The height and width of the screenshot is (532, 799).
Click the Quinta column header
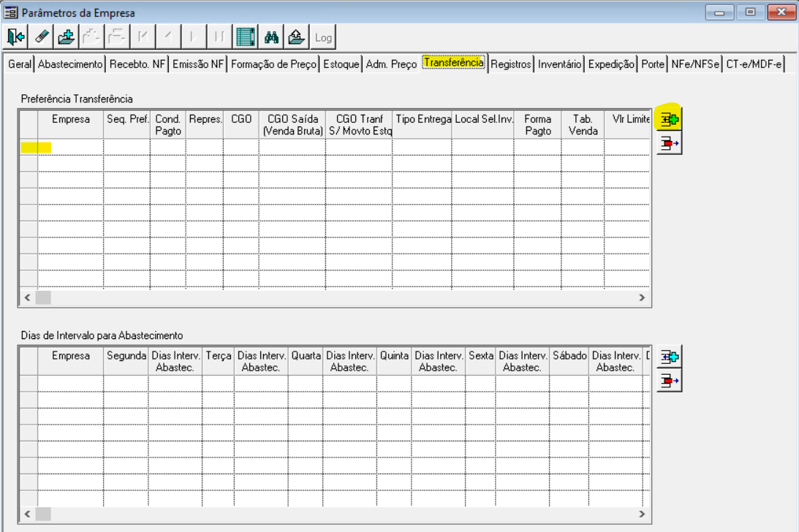(395, 361)
